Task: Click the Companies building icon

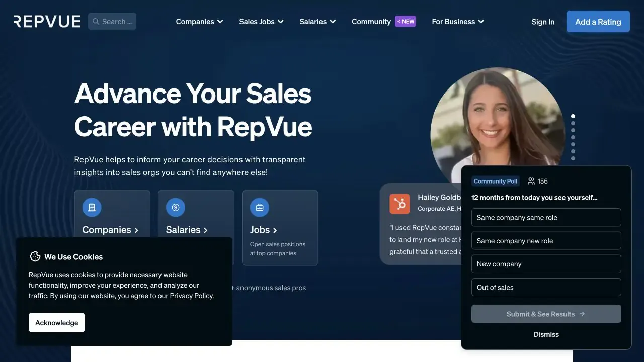Action: (92, 207)
